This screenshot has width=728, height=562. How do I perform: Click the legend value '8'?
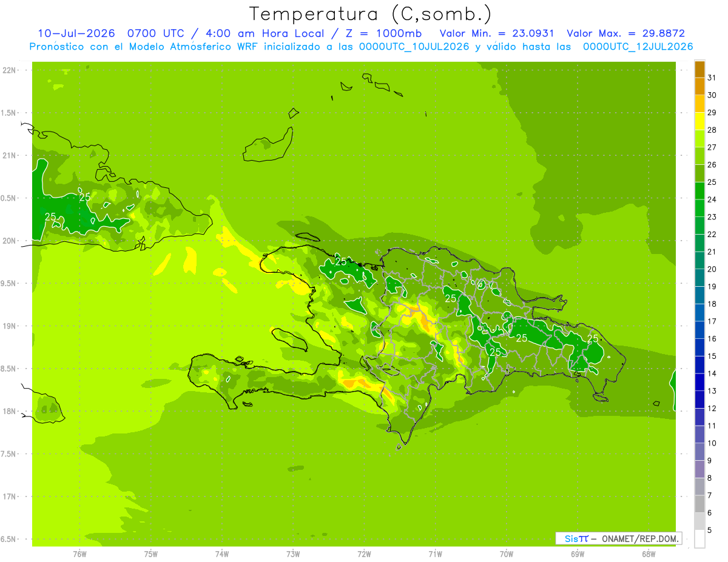pyautogui.click(x=710, y=478)
